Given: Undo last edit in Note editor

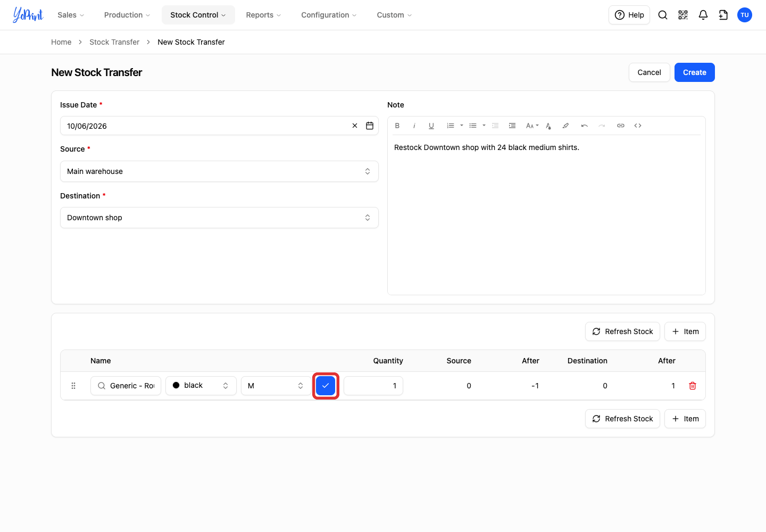Looking at the screenshot, I should 585,126.
